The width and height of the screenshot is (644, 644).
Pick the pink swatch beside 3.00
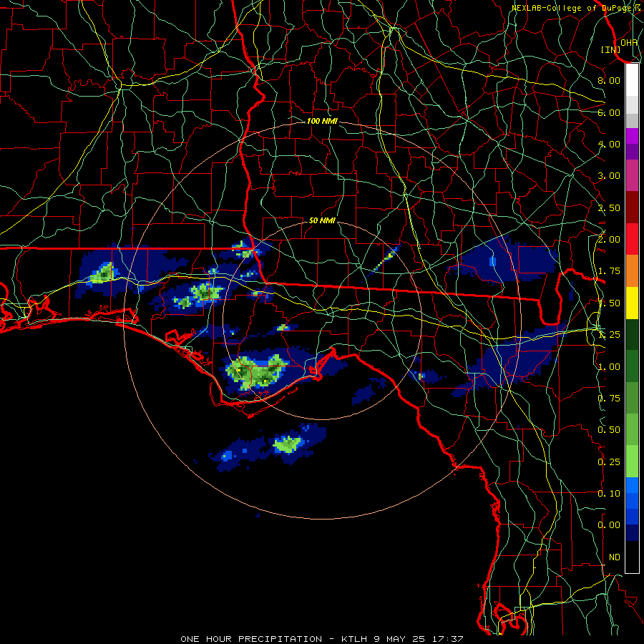click(632, 176)
